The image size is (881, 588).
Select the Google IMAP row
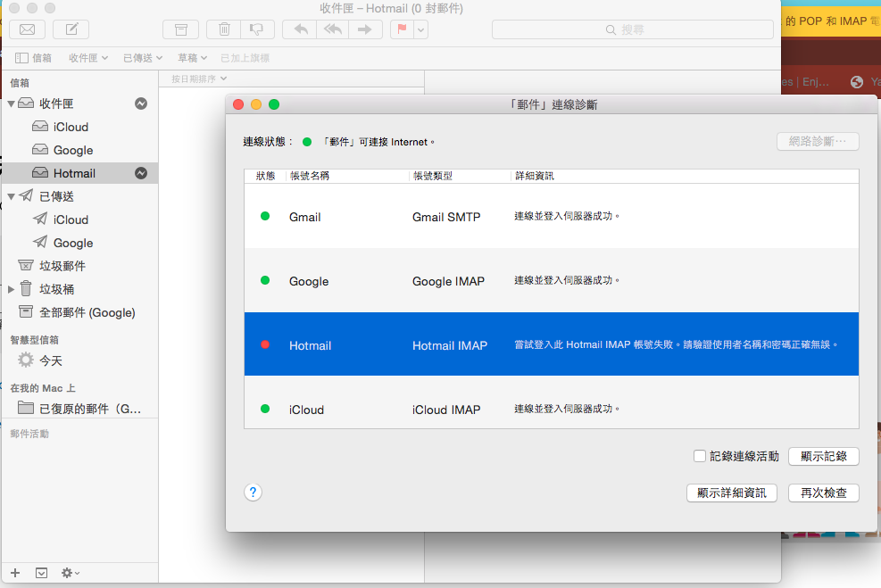click(552, 280)
